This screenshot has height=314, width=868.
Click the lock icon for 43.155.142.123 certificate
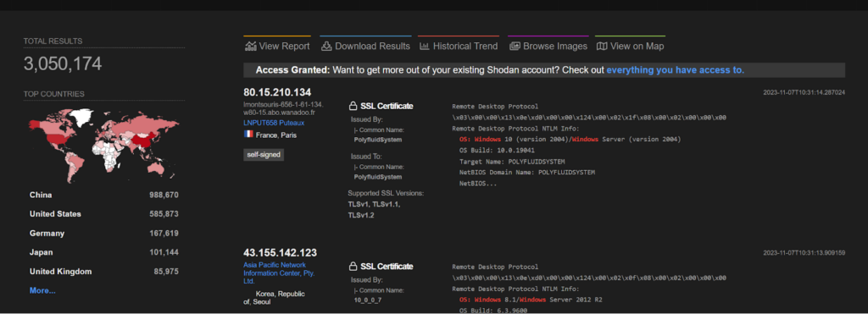[x=353, y=267]
